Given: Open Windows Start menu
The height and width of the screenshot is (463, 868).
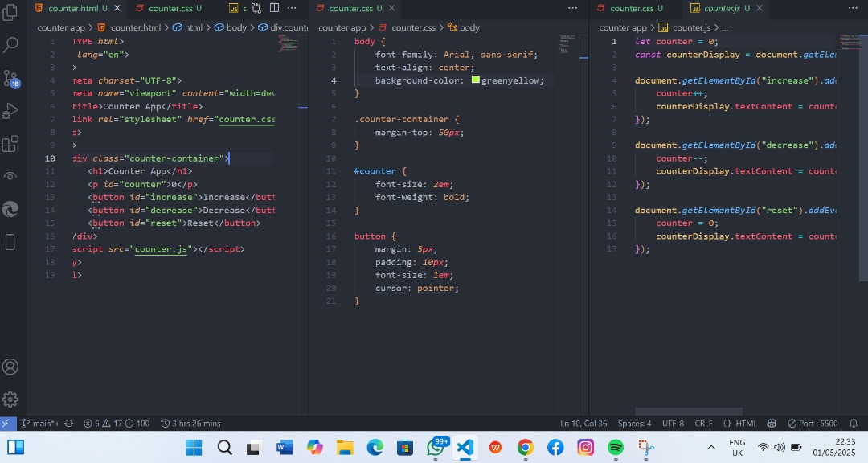Looking at the screenshot, I should click(194, 447).
